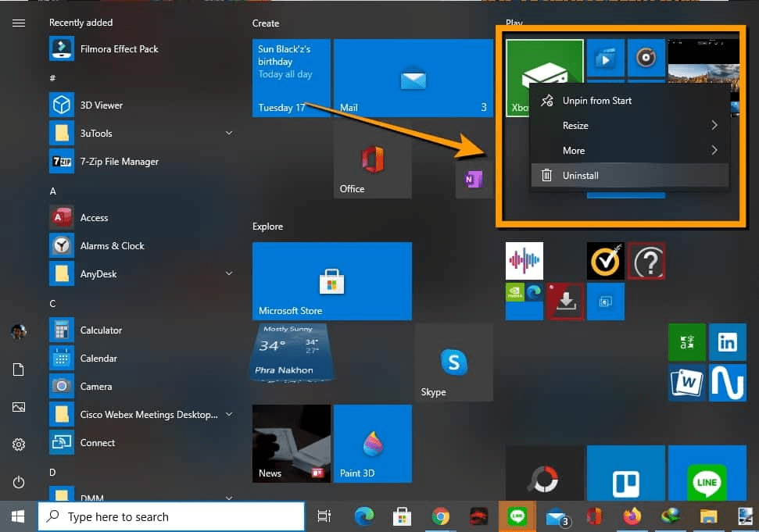Launch the Paint 3D tile
Image resolution: width=759 pixels, height=532 pixels.
pos(373,444)
